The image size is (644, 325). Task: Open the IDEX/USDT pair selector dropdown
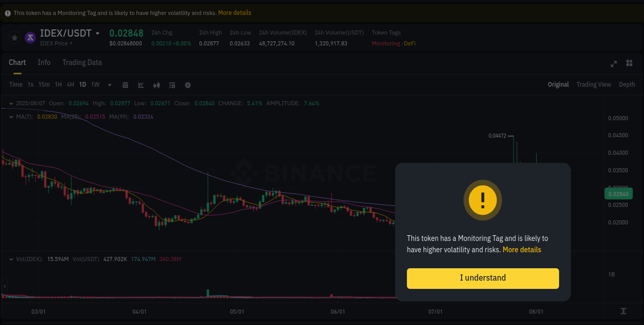tap(98, 32)
